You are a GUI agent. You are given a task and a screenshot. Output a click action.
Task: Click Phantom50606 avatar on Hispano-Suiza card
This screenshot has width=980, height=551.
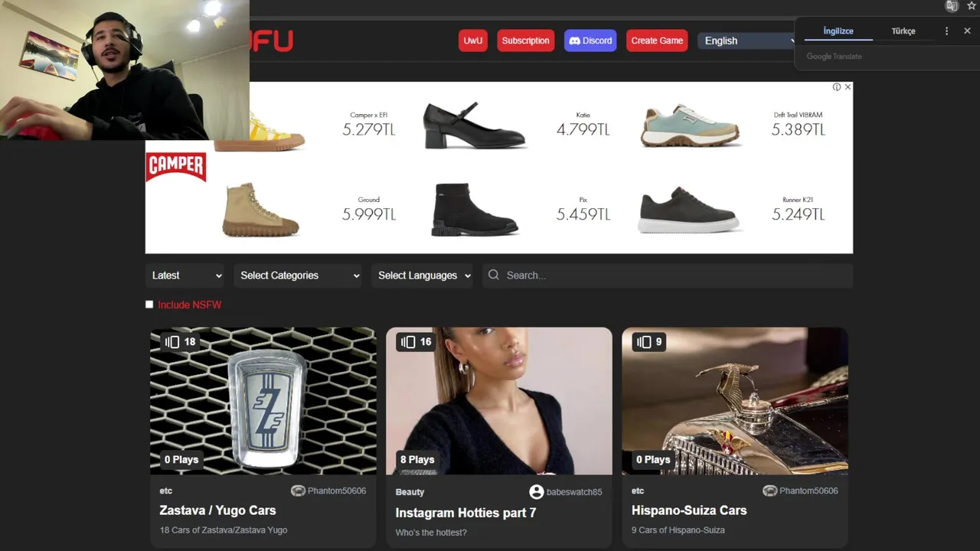coord(769,491)
